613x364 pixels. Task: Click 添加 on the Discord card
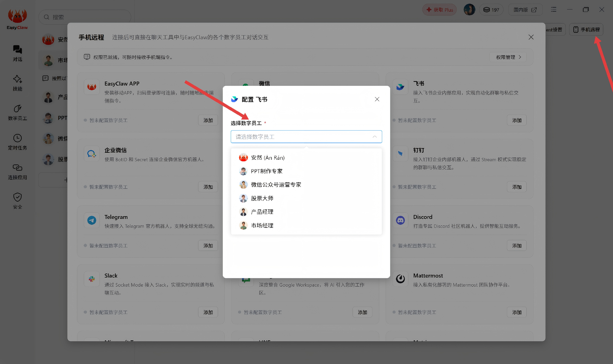pyautogui.click(x=517, y=245)
